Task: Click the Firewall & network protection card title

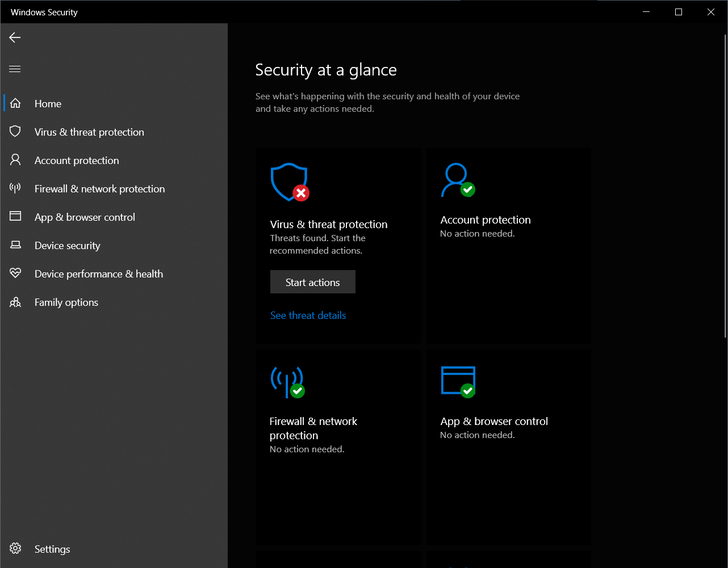Action: coord(313,428)
